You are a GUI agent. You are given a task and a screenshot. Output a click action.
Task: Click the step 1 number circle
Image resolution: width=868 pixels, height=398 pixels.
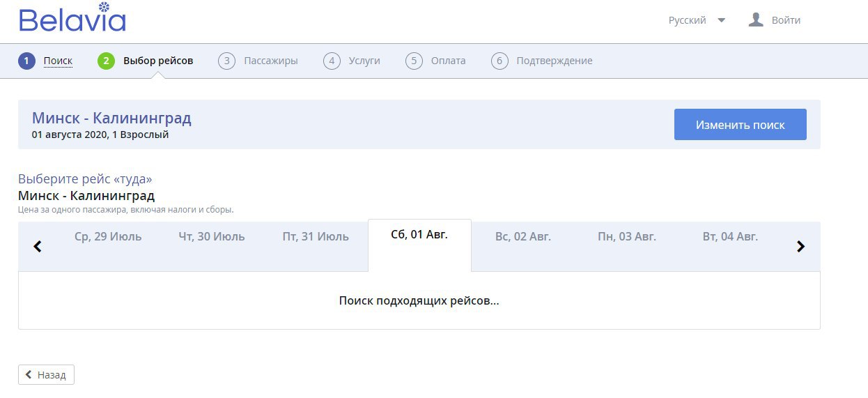(26, 61)
